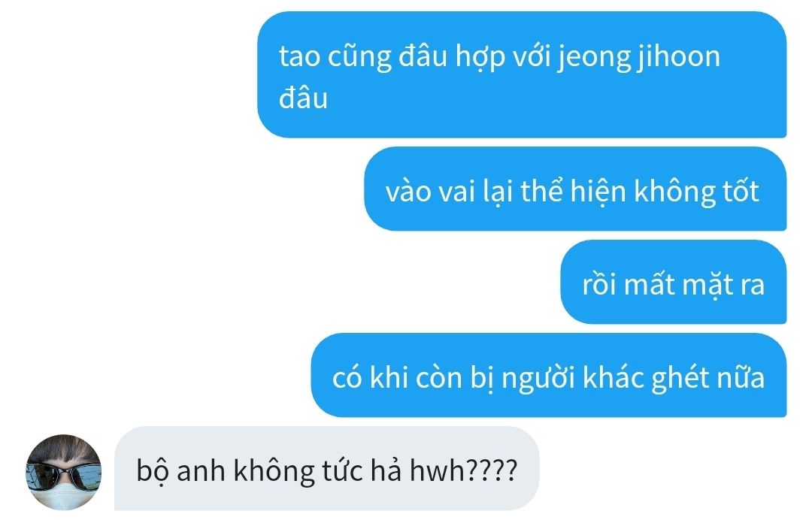Tap the received message "bộ anh không tức hả hwh????"

click(x=327, y=469)
